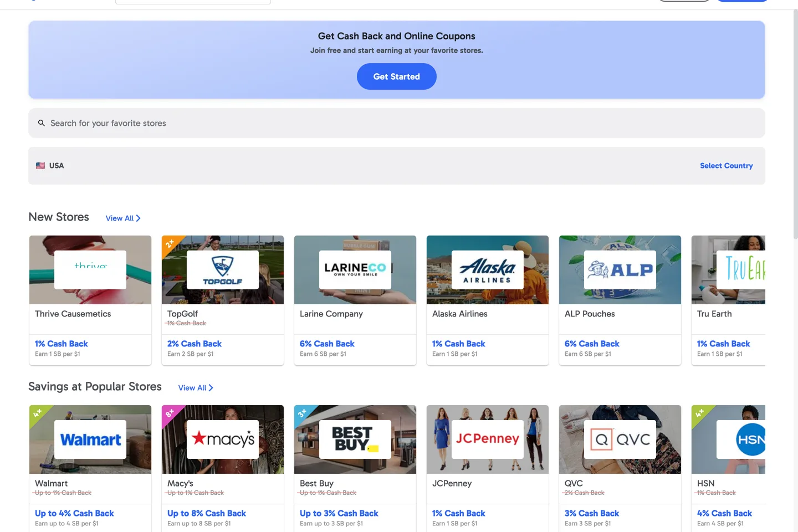The height and width of the screenshot is (532, 798).
Task: Open the Walmart logo image
Action: point(90,439)
